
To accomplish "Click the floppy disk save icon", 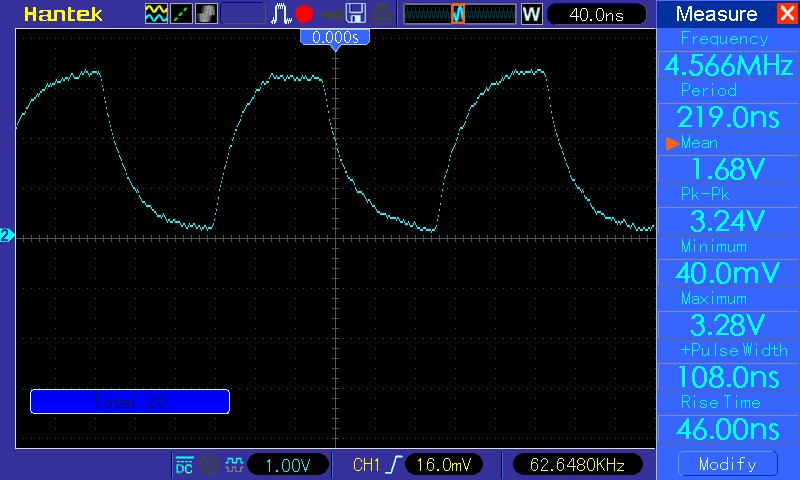I will point(355,14).
